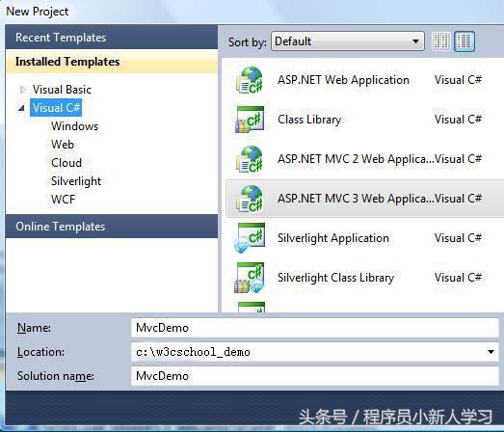This screenshot has height=432, width=504.
Task: Choose the WCF template category
Action: pos(63,200)
